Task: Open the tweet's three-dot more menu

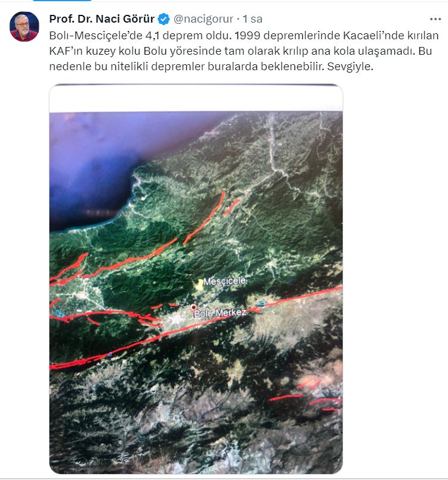Action: coord(435,19)
